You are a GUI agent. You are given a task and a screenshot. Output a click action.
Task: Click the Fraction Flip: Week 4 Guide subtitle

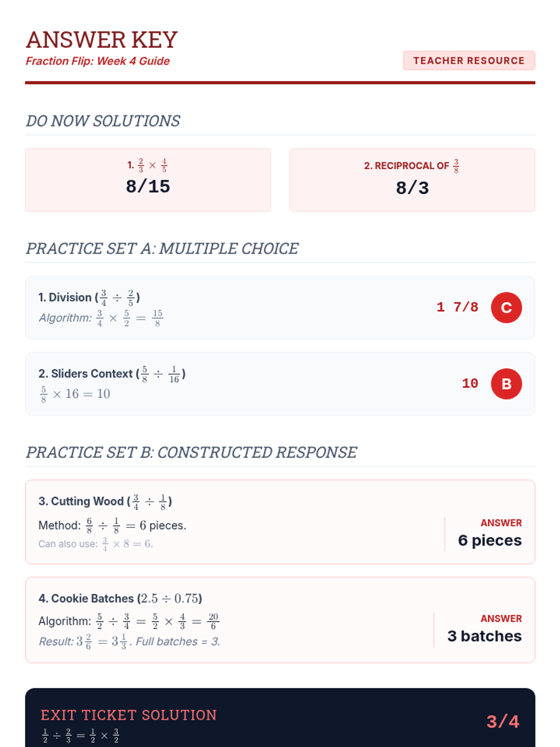click(98, 61)
